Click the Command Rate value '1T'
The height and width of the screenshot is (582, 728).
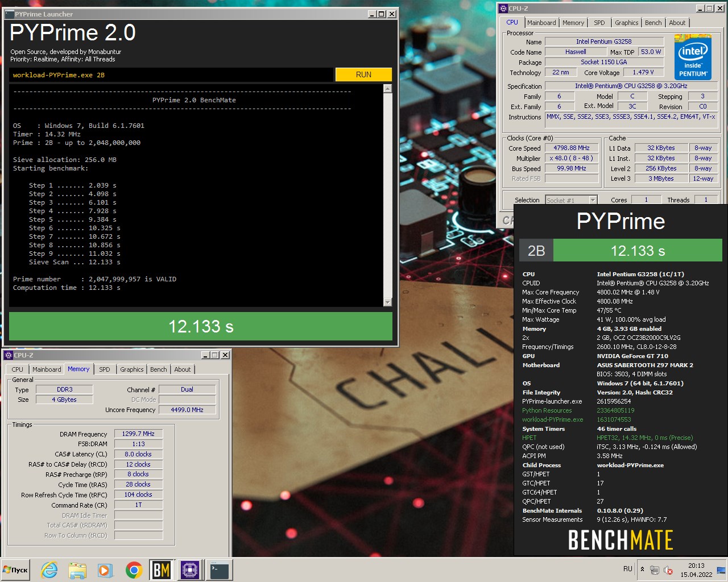(138, 505)
